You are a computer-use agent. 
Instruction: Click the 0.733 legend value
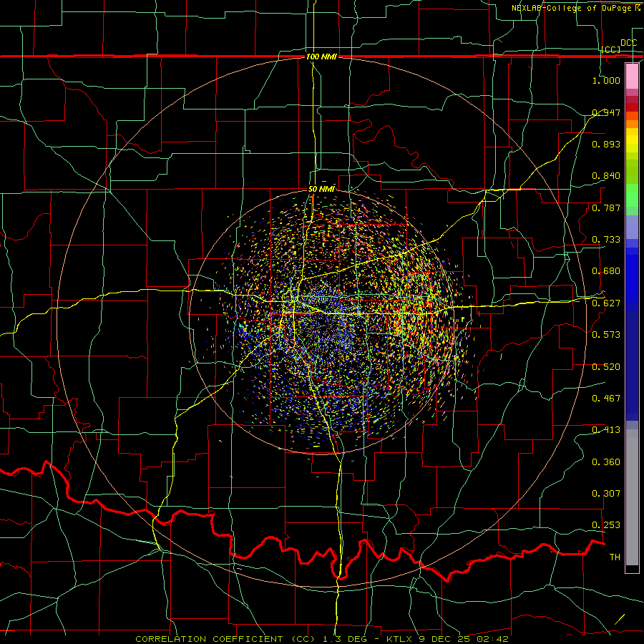tap(606, 240)
